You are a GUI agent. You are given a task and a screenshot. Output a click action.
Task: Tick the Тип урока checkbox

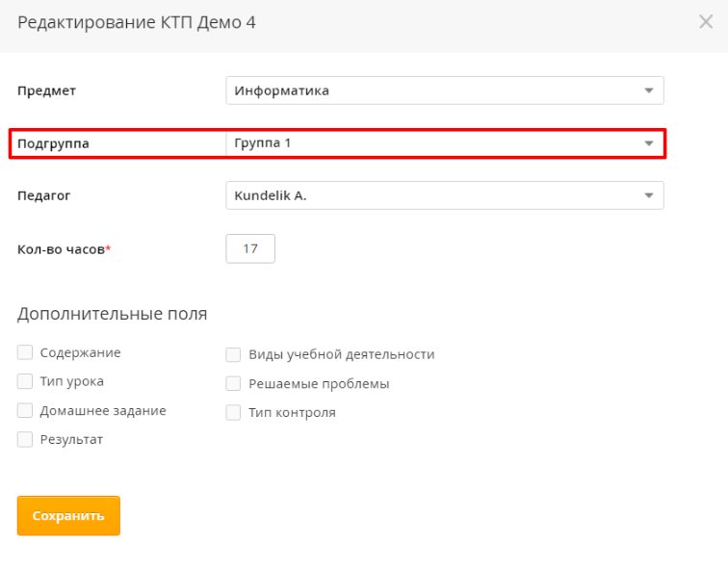25,381
